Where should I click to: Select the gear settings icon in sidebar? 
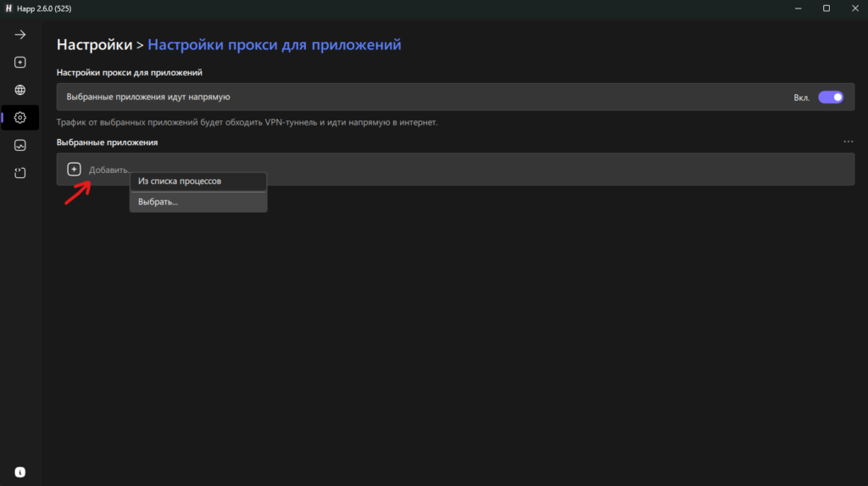(20, 118)
